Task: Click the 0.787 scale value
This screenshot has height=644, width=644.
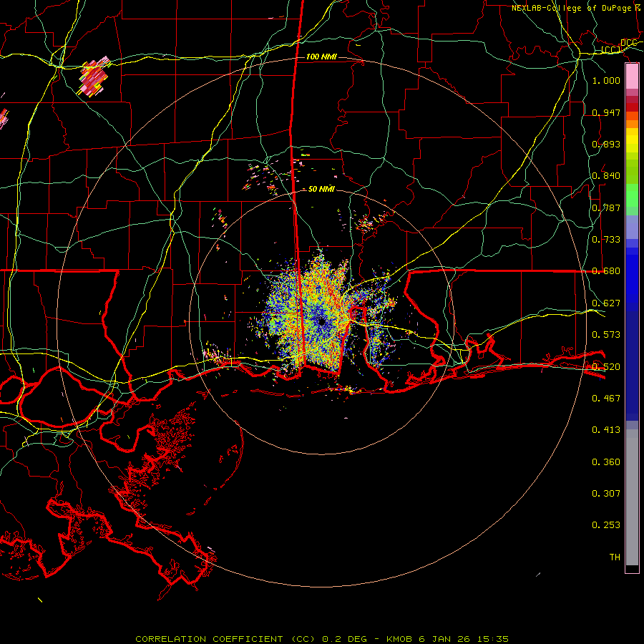Action: click(606, 208)
